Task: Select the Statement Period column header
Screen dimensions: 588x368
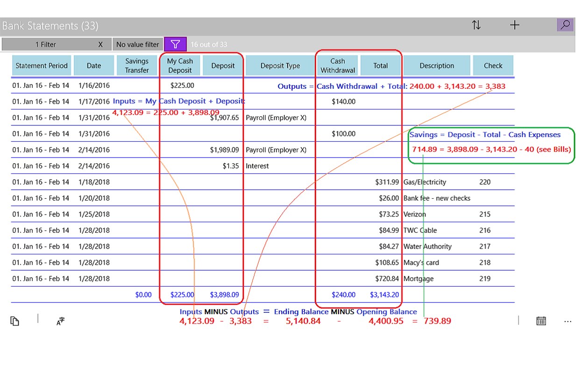Action: tap(41, 65)
